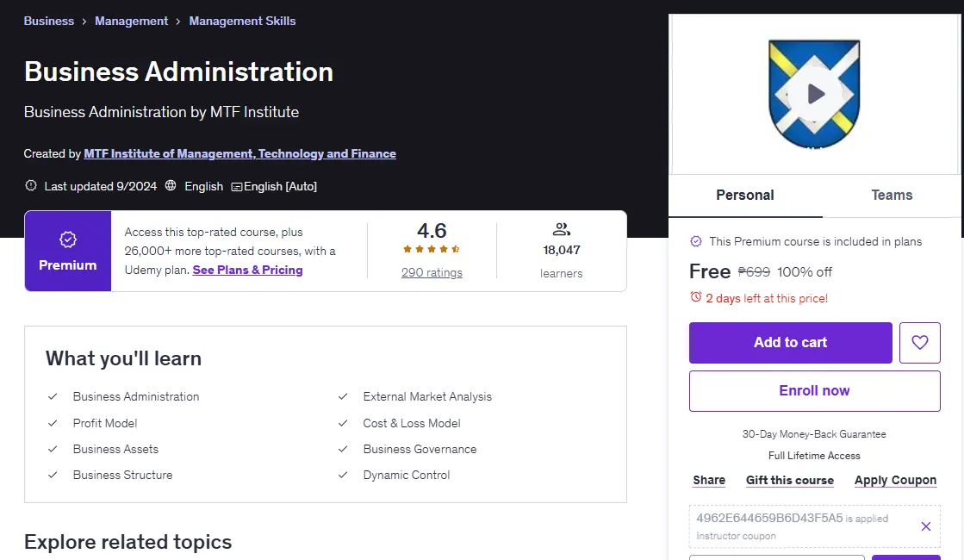Viewport: 964px width, 560px height.
Task: Click the star rating icons
Action: [x=432, y=249]
